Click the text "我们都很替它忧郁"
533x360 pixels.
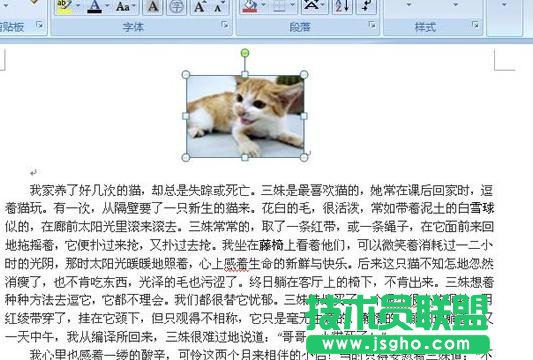[224, 300]
